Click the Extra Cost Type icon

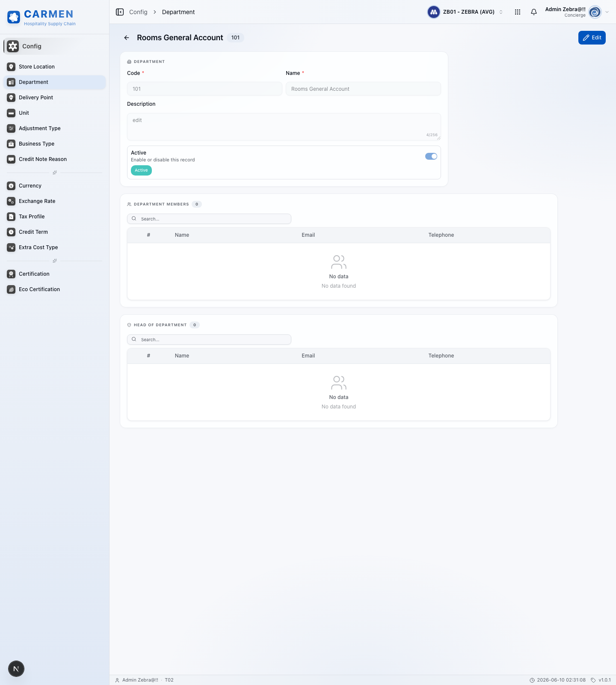coord(11,247)
